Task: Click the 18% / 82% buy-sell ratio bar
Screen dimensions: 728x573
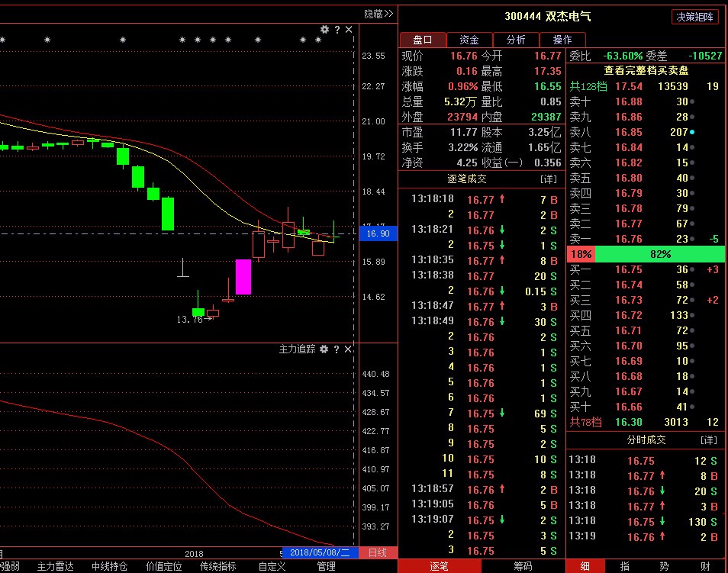Action: [646, 255]
